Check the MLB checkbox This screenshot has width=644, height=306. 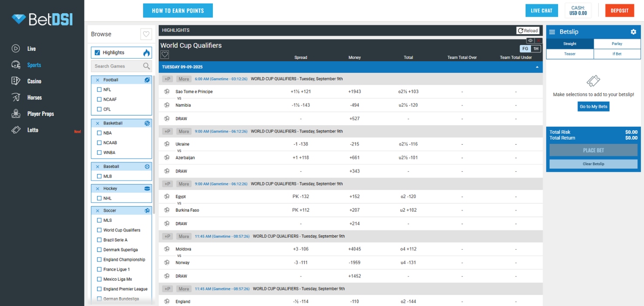99,176
